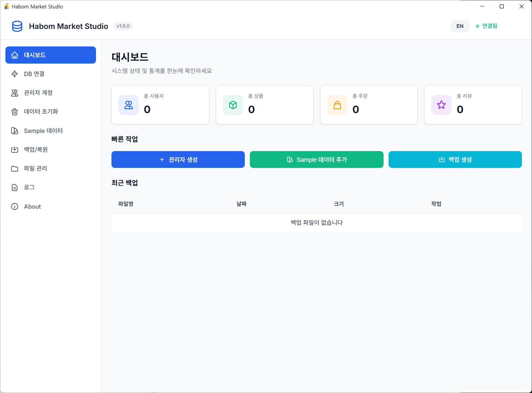This screenshot has height=393, width=532.
Task: Click the users icon in total users card
Action: coord(129,105)
